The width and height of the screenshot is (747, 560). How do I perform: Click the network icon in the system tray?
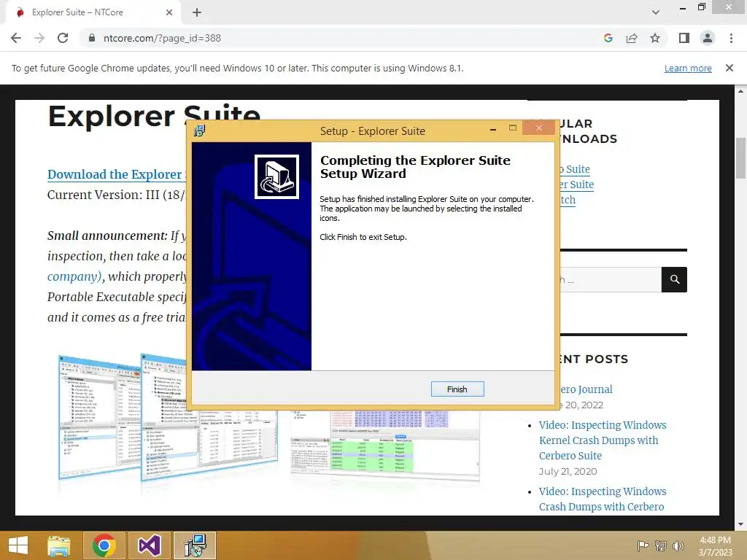(661, 545)
